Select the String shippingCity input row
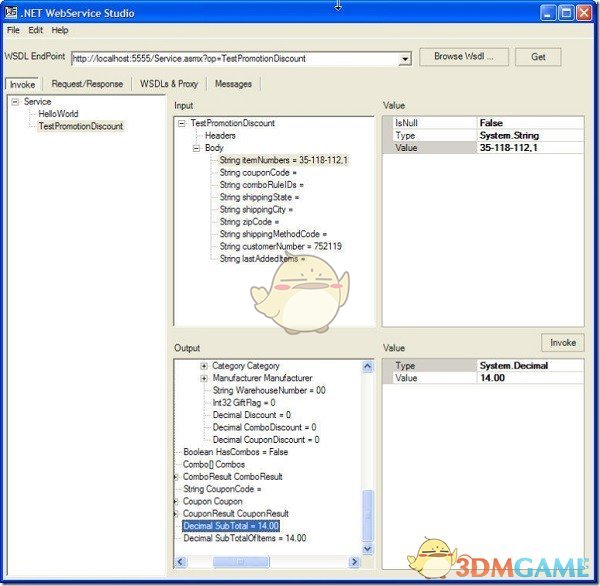The width and height of the screenshot is (600, 586). tap(256, 209)
